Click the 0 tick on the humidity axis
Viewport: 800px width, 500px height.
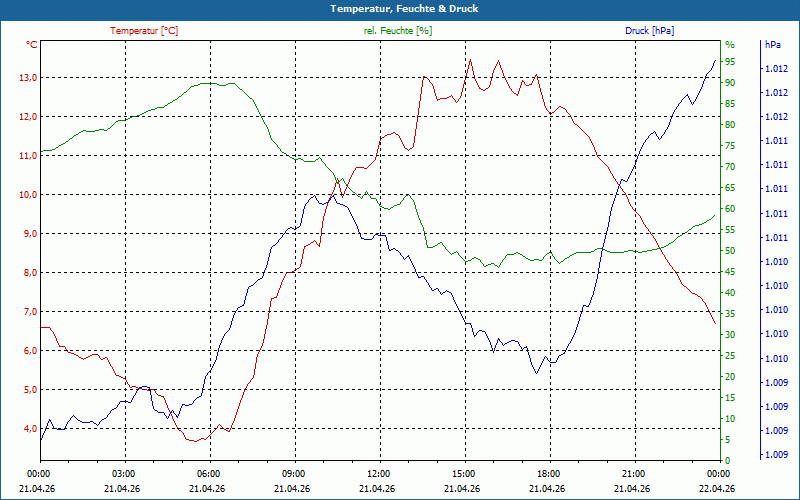click(x=728, y=461)
